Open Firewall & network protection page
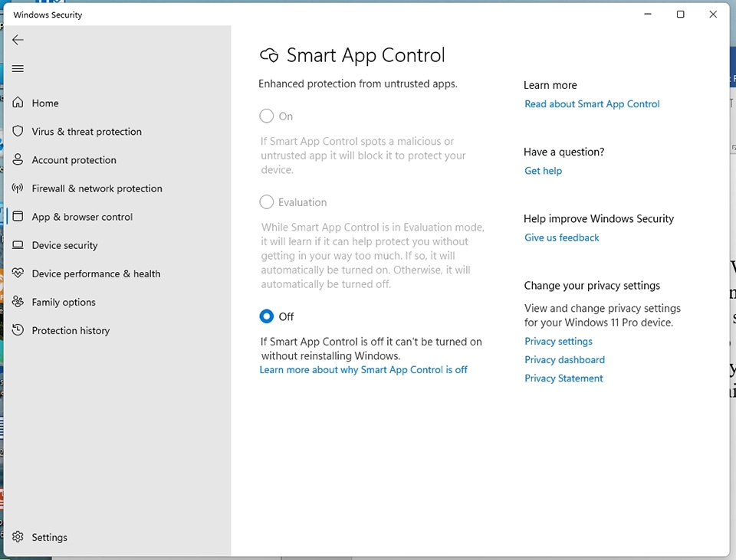 (97, 188)
